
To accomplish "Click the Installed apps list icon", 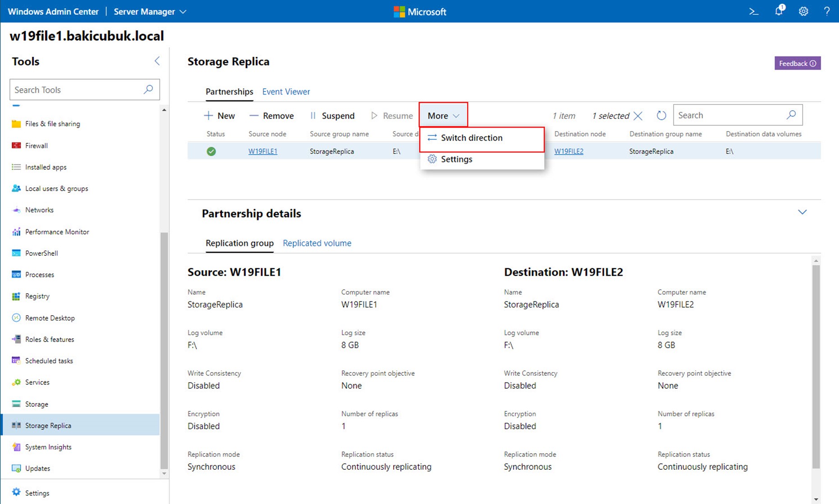I will pos(16,167).
